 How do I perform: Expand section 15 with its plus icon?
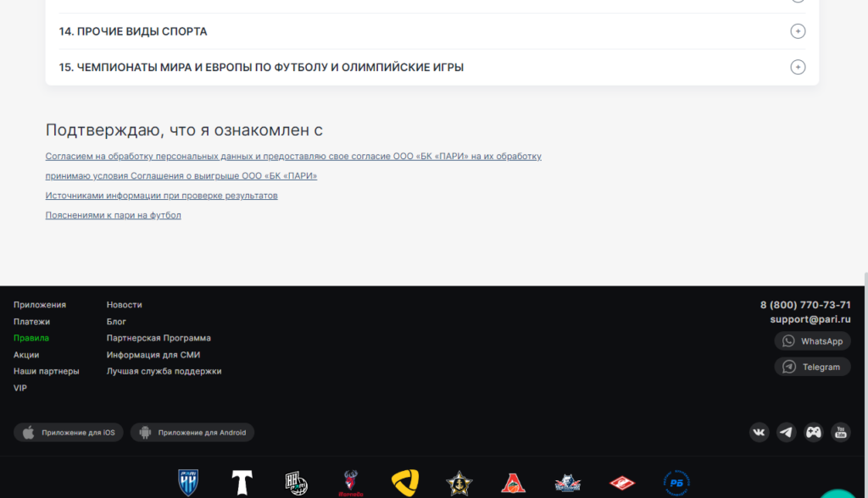tap(798, 67)
